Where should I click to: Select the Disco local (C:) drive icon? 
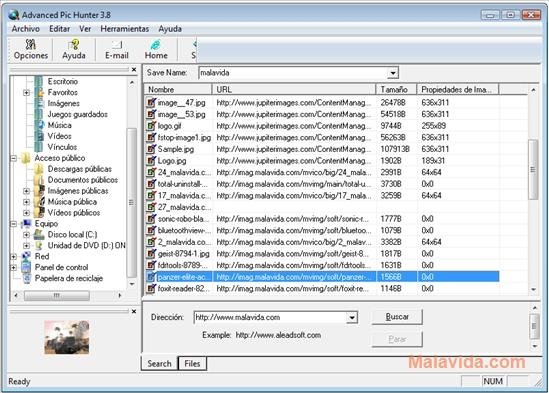39,234
